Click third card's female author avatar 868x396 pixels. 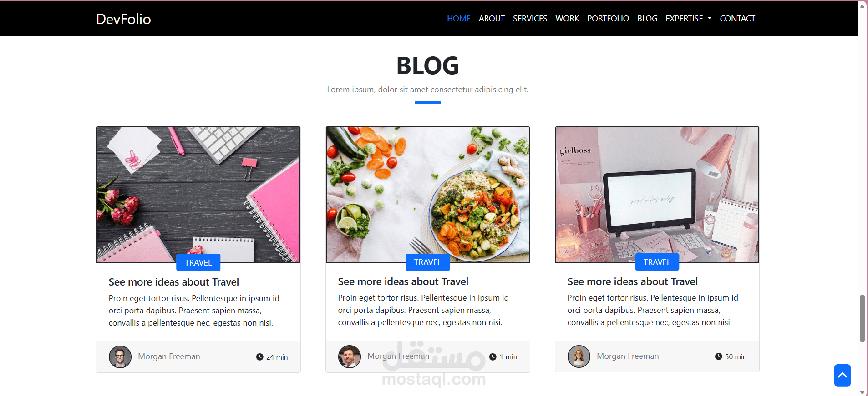[x=579, y=356]
